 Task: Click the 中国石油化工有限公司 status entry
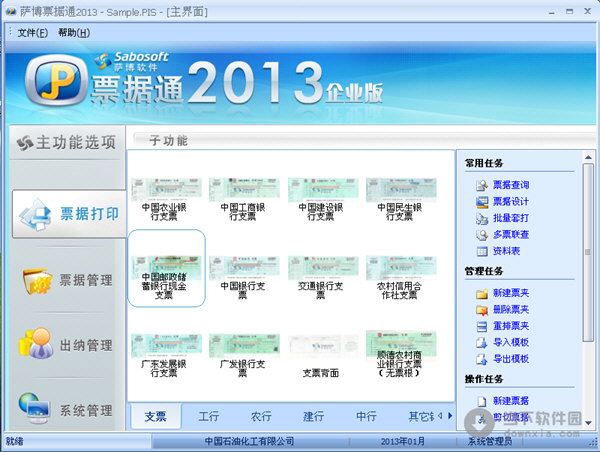pos(249,441)
